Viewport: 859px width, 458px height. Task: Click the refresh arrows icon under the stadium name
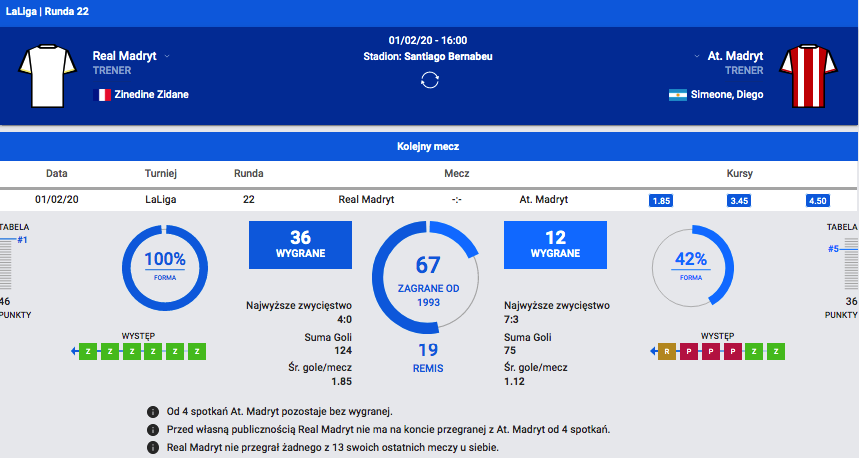(429, 80)
